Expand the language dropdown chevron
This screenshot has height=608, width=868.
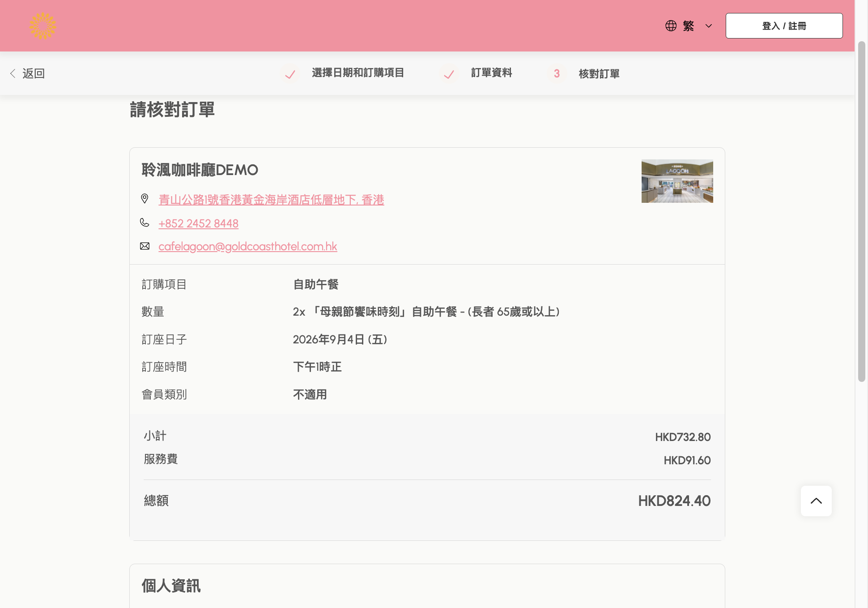tap(709, 26)
